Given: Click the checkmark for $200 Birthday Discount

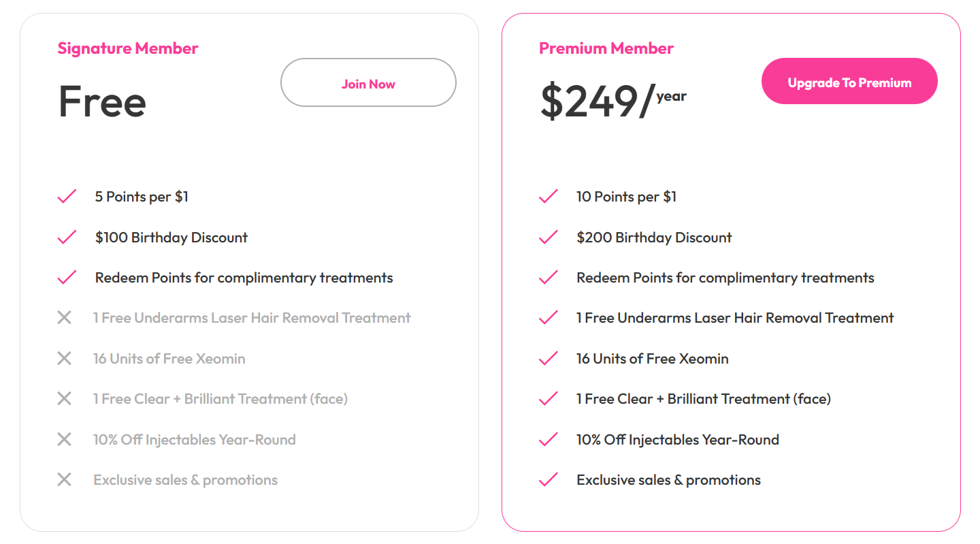Looking at the screenshot, I should pyautogui.click(x=547, y=237).
